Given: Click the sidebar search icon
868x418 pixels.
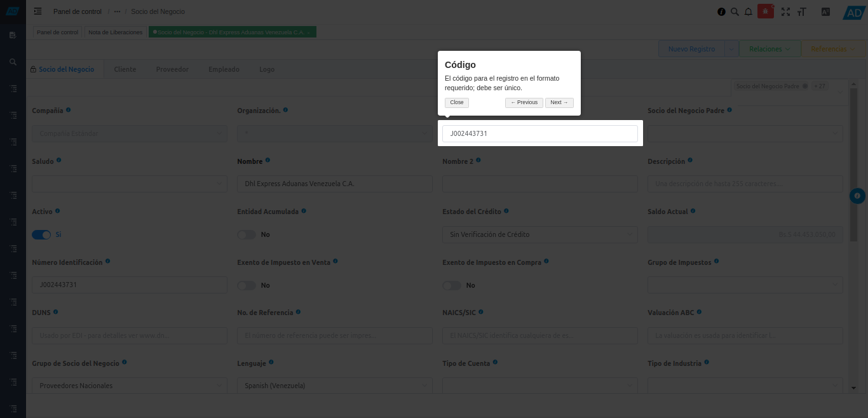Looking at the screenshot, I should pyautogui.click(x=13, y=62).
